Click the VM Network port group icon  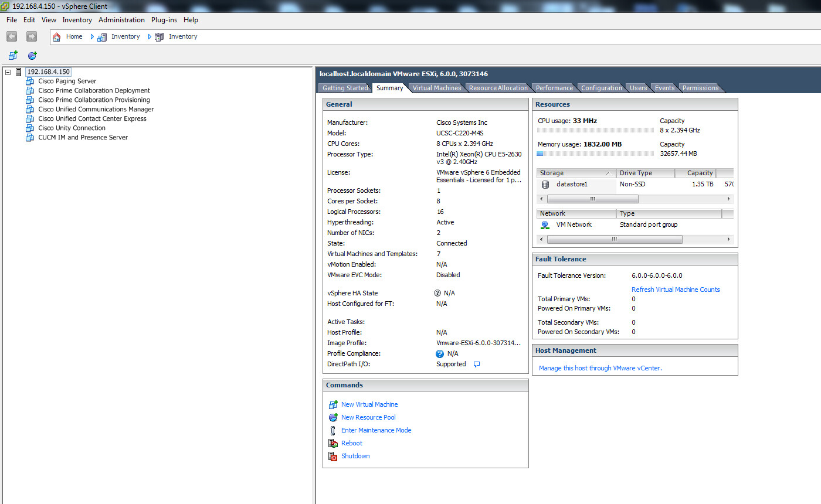pos(545,224)
